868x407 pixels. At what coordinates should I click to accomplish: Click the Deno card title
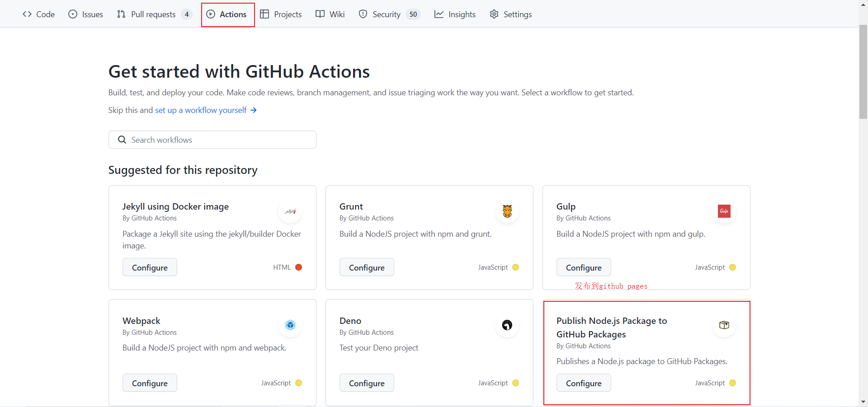pyautogui.click(x=350, y=321)
